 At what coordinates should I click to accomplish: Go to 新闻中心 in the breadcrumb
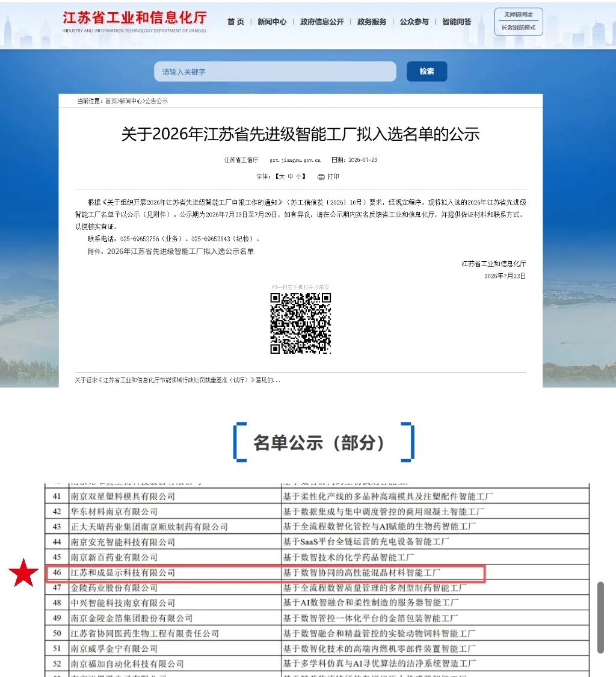pyautogui.click(x=131, y=101)
